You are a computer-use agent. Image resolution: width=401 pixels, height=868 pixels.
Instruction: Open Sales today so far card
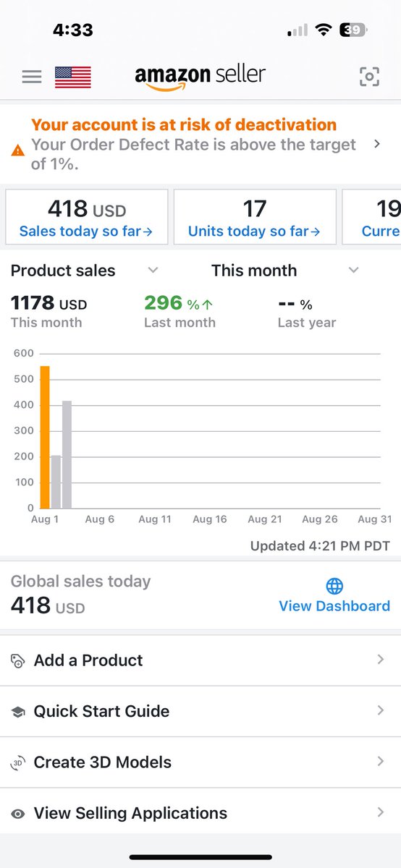pos(87,217)
